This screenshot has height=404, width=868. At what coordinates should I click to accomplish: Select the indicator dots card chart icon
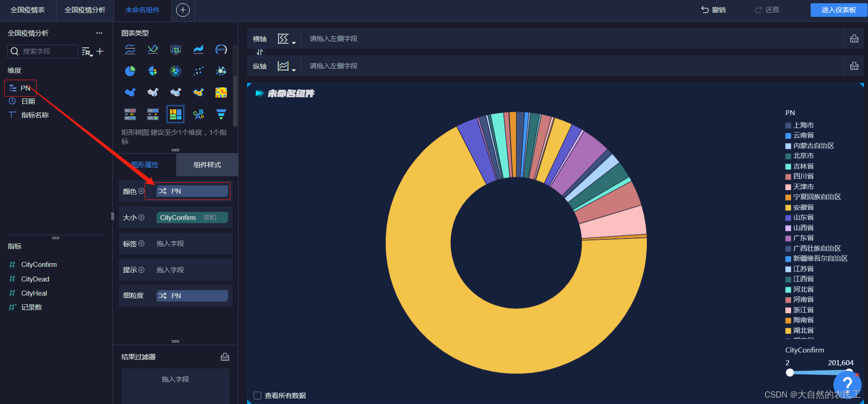(153, 114)
